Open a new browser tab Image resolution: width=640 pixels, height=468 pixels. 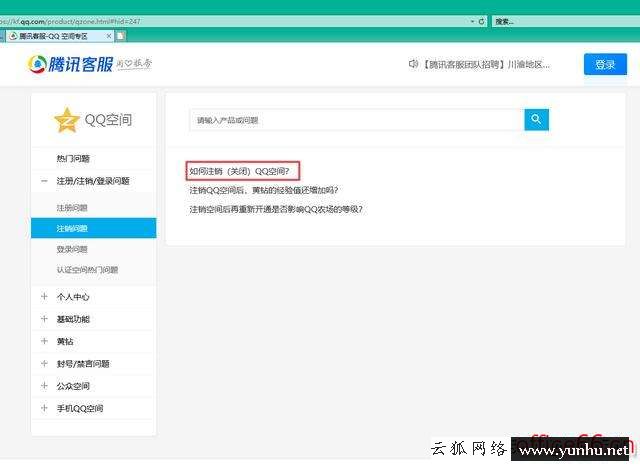(120, 36)
